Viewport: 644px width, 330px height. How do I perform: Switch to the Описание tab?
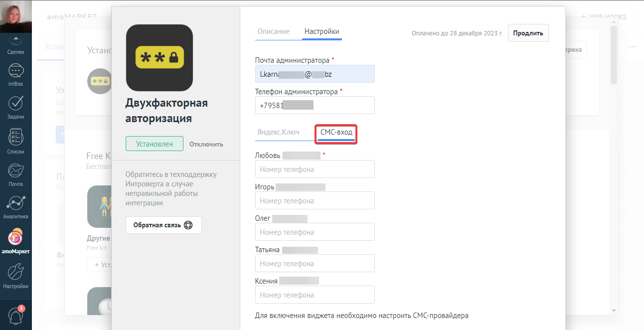pyautogui.click(x=273, y=31)
